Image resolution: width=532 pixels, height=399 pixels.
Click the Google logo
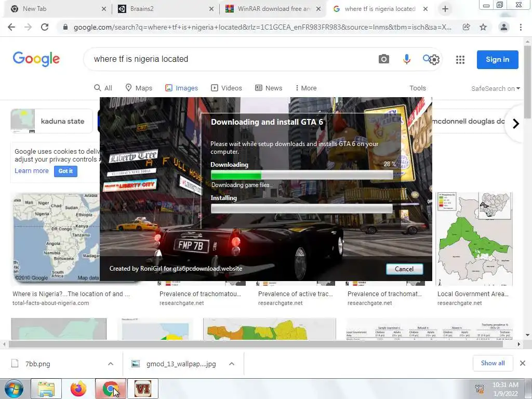[x=36, y=59]
